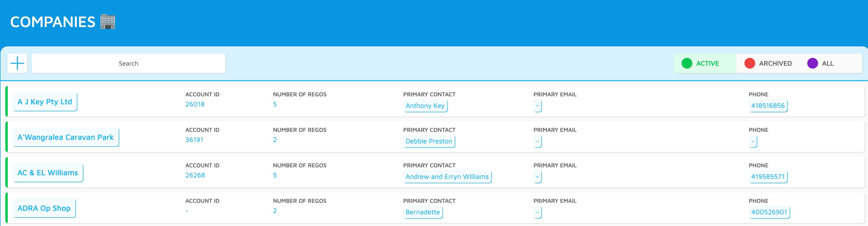Click empty primary email for A J Key

[x=537, y=106]
